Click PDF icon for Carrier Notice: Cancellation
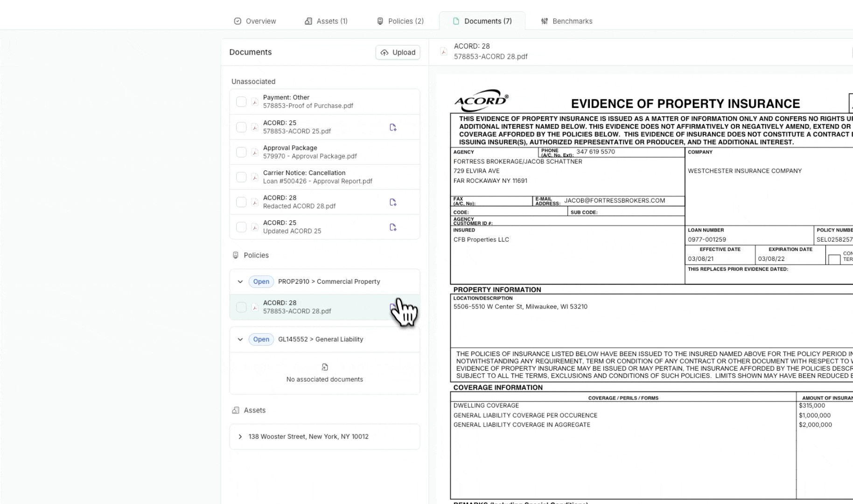Image resolution: width=853 pixels, height=504 pixels. 255,177
